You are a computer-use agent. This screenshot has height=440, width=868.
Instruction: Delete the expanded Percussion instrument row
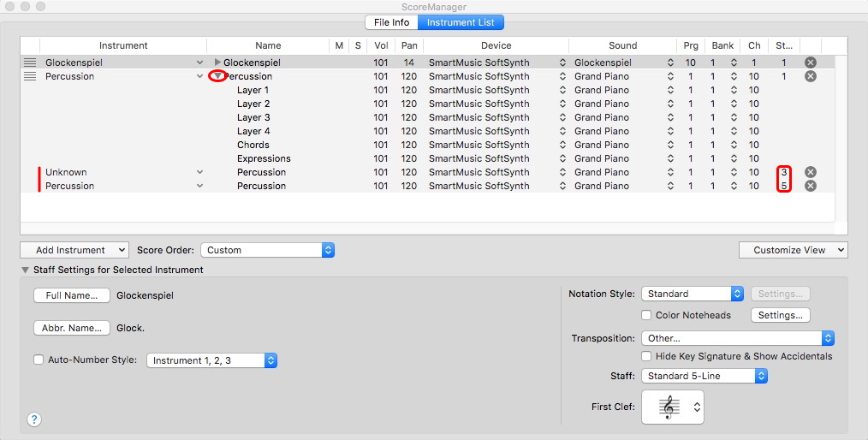coord(810,76)
